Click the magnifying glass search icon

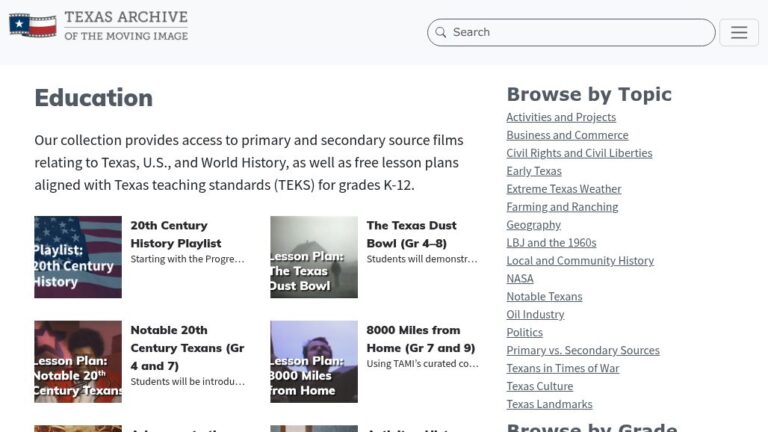pos(440,32)
